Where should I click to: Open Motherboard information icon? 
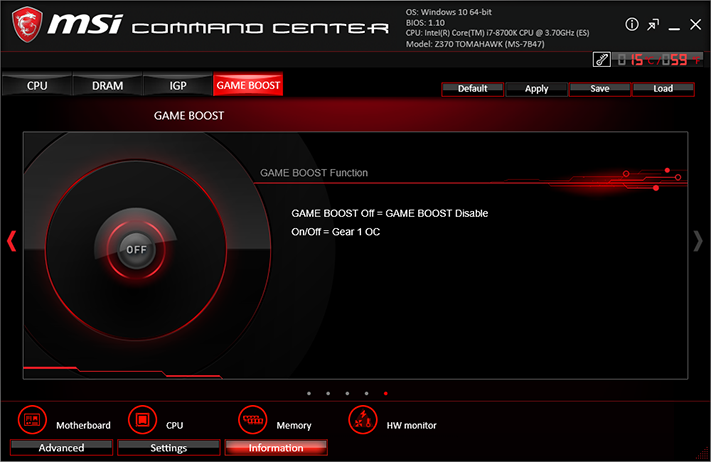(32, 420)
